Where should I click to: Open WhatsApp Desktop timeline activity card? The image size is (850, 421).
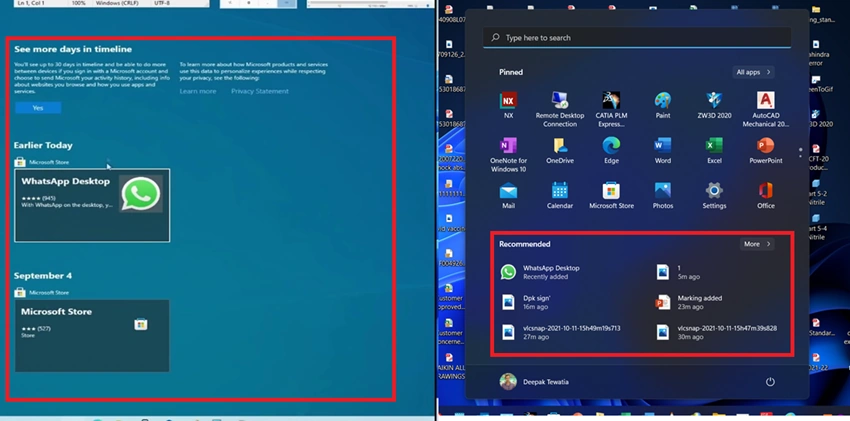click(92, 205)
